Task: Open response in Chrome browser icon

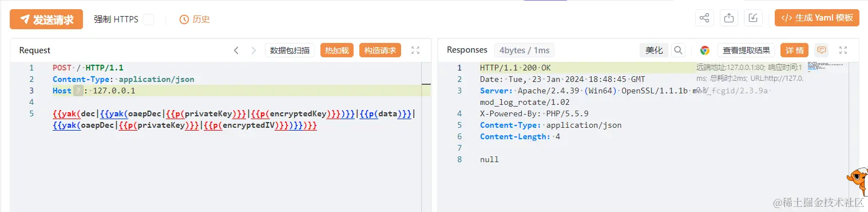Action: 705,50
